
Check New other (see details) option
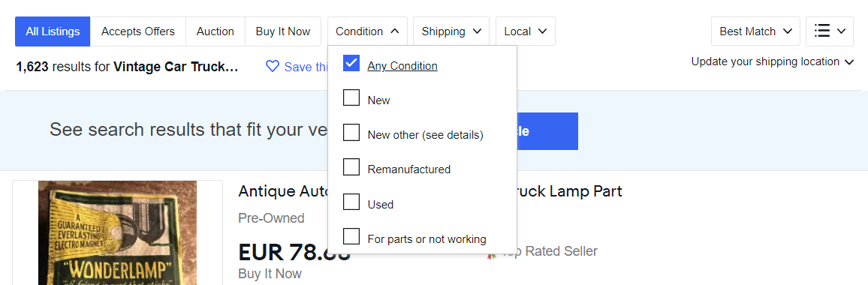(351, 132)
